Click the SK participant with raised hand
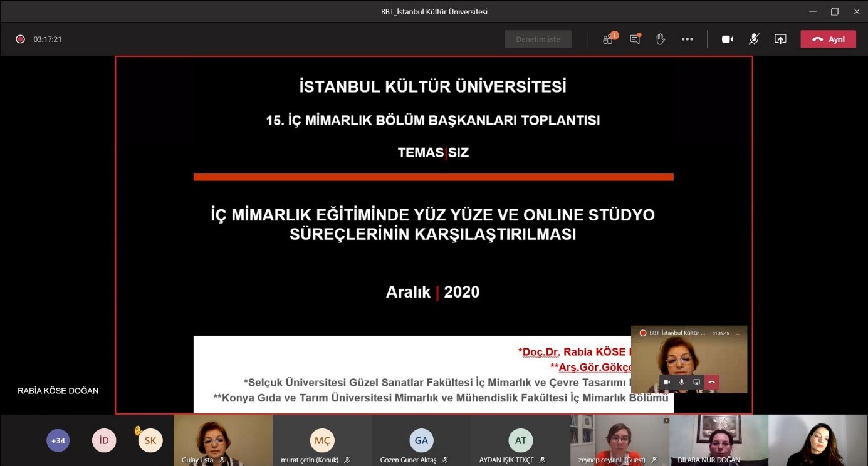 [150, 440]
